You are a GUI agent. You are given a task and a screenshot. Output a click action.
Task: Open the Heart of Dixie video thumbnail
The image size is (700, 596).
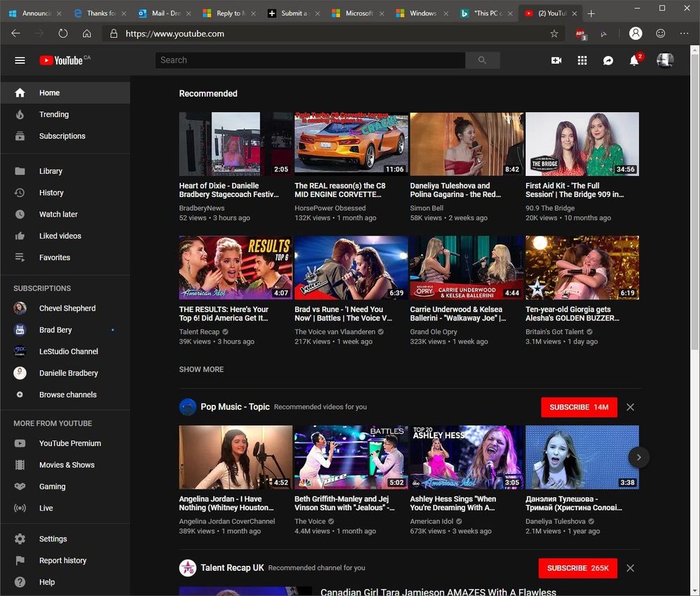coord(235,144)
